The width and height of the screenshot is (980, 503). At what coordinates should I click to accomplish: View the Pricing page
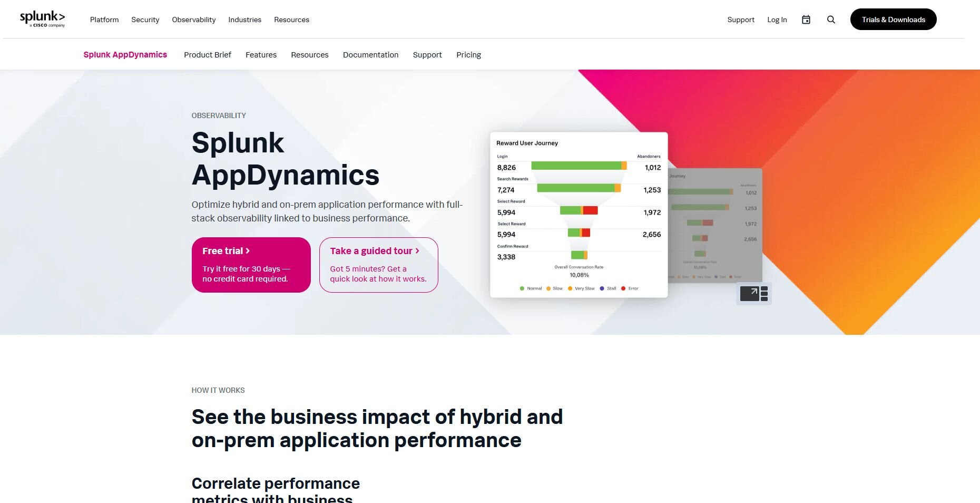point(468,55)
